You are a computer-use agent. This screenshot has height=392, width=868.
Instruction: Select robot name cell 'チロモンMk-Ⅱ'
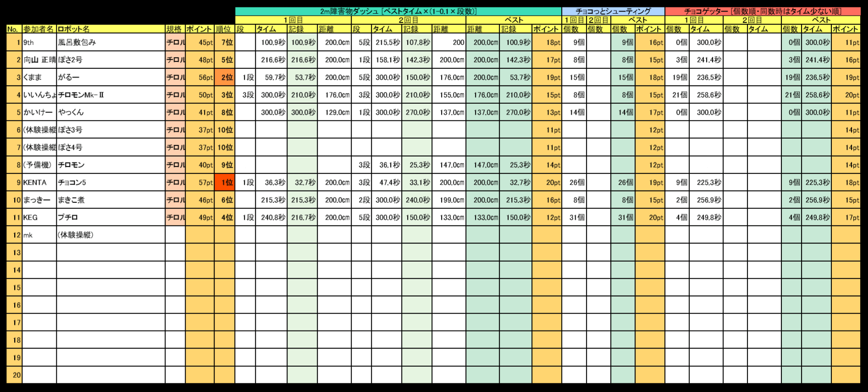[x=111, y=95]
